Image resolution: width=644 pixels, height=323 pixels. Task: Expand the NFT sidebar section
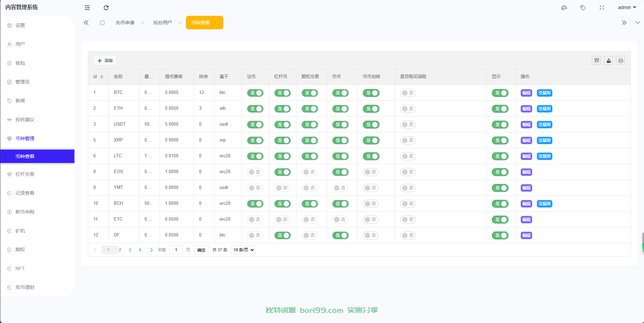tap(37, 268)
